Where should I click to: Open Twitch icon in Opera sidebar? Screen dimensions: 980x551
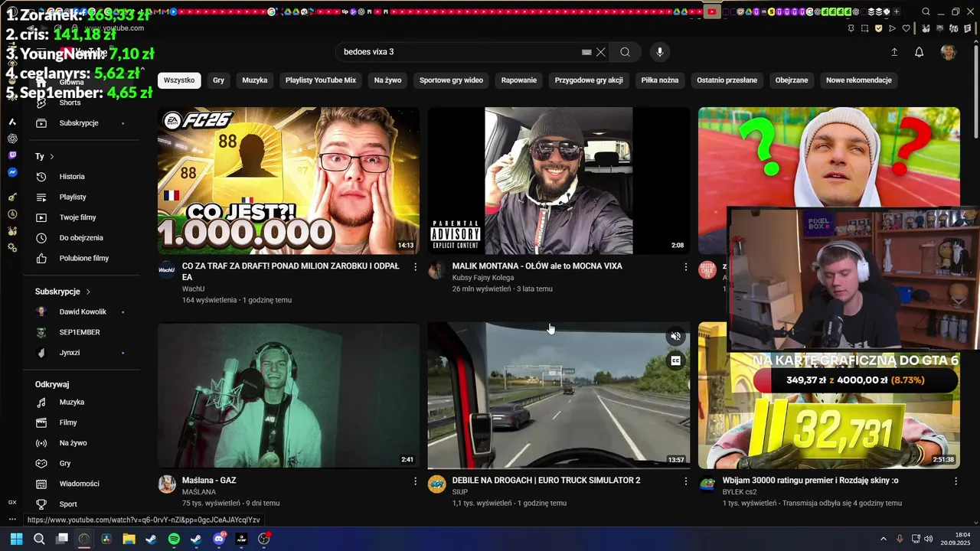tap(12, 155)
